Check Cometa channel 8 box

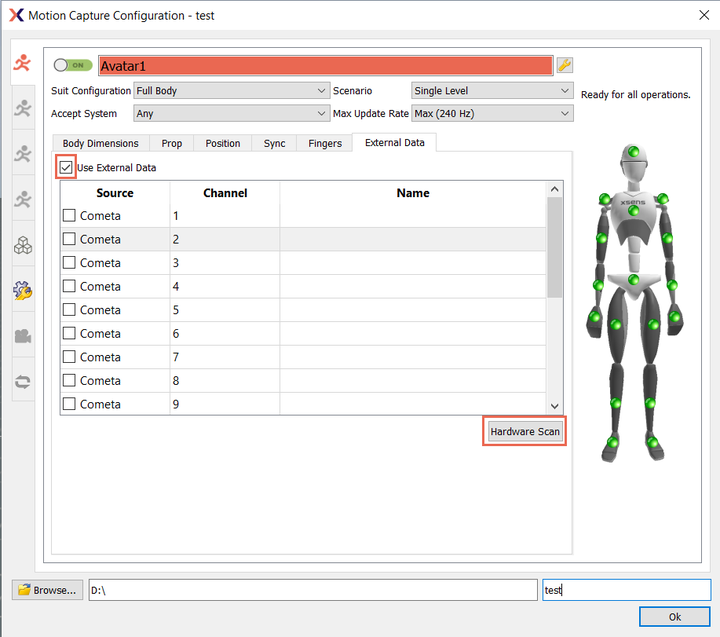[x=69, y=380]
